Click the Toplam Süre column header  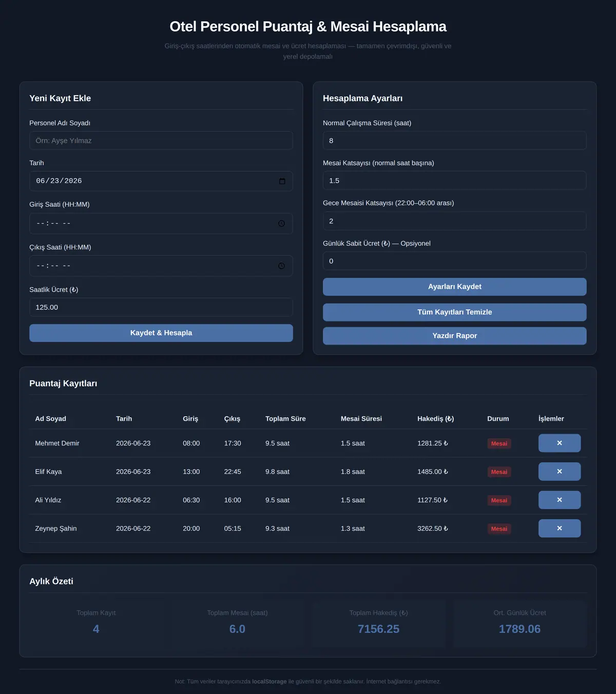[x=285, y=419]
